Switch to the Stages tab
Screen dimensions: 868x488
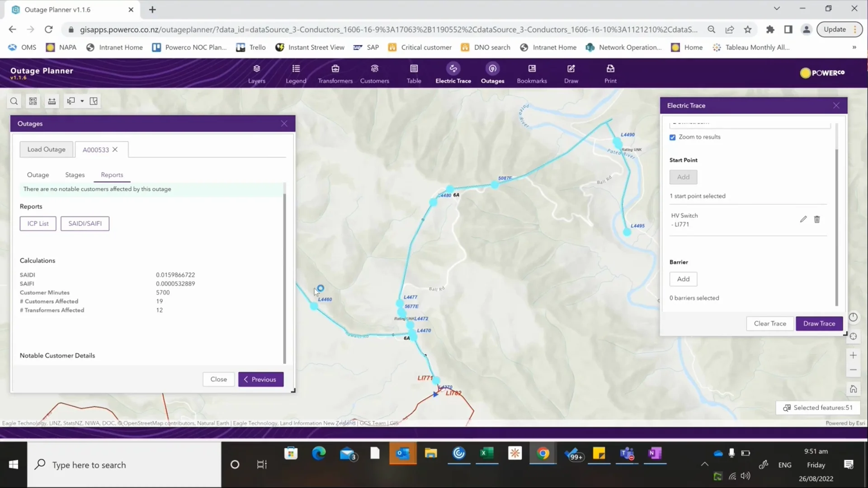click(x=75, y=175)
